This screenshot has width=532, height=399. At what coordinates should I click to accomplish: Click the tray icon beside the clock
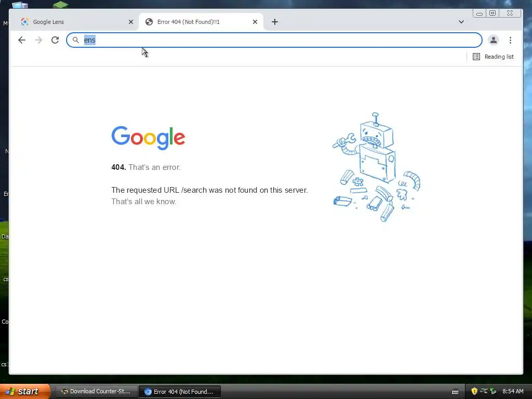[x=493, y=391]
